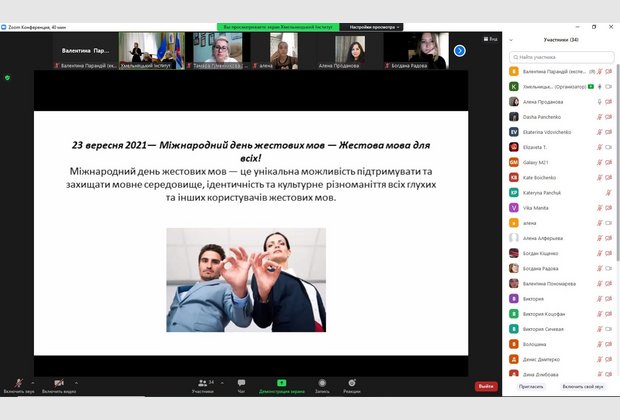Switch layout with Вид view button

point(490,39)
